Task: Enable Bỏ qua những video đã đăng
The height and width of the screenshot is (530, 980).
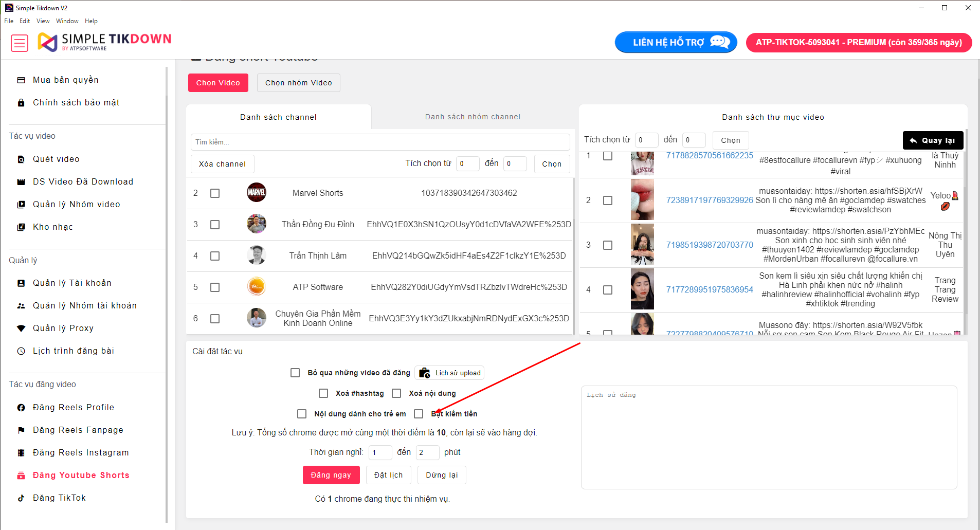Action: pos(295,373)
